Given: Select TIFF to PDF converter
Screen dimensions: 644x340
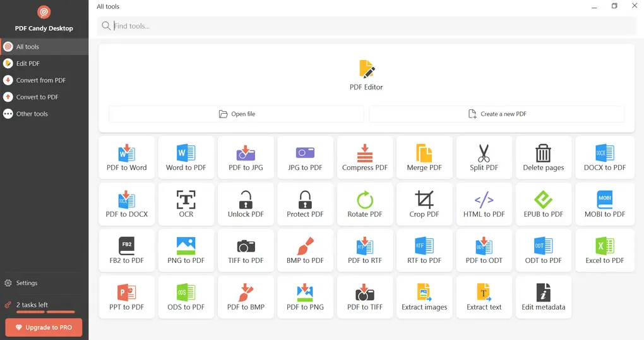Looking at the screenshot, I should click(246, 250).
